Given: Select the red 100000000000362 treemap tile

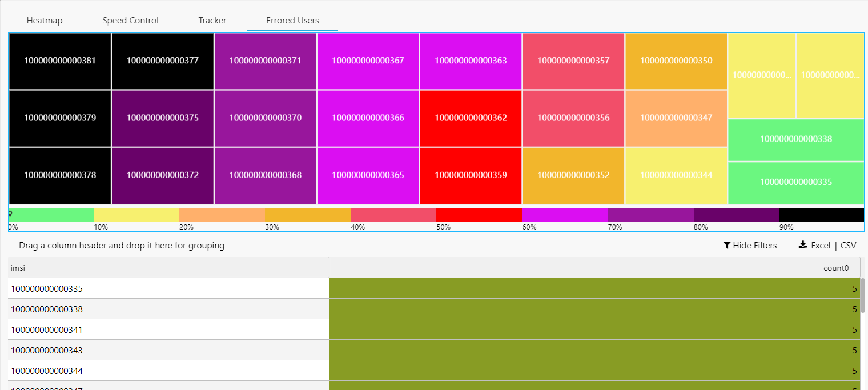Looking at the screenshot, I should [x=471, y=118].
